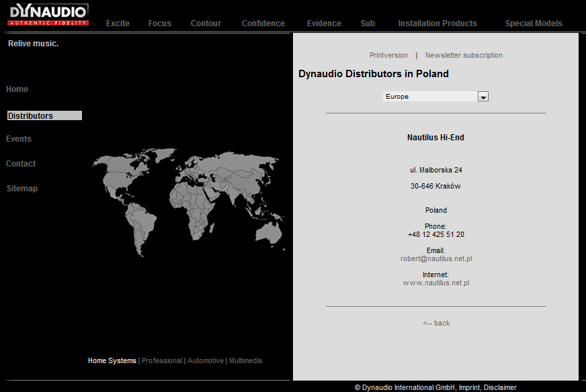Click the Dynaudio logo
The width and height of the screenshot is (586, 392).
pos(48,15)
